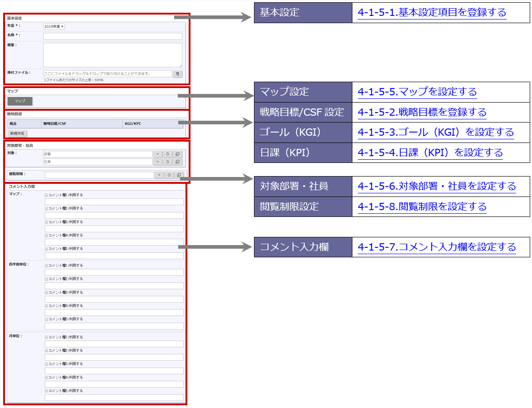The image size is (532, 408).
Task: Open link 4-1-5-8.閲覧制限を設定する
Action: [x=422, y=206]
